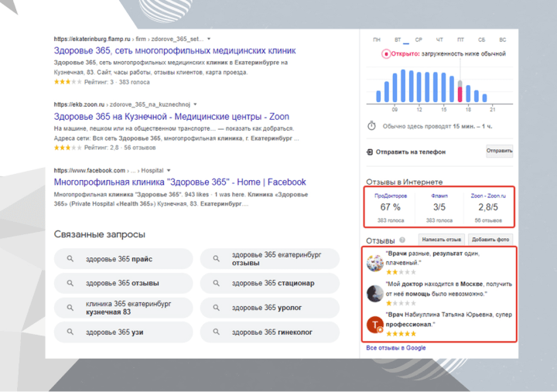Click magnifier icon beside 'здоровье 365 прайс'
Viewport: 557px width, 392px height.
70,259
